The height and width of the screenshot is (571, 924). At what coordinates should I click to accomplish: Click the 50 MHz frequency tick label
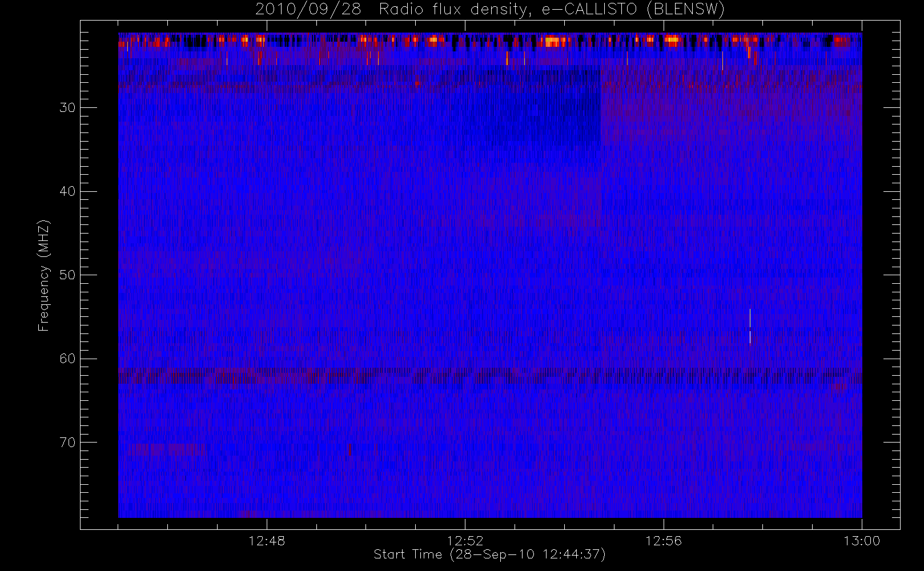pos(67,275)
